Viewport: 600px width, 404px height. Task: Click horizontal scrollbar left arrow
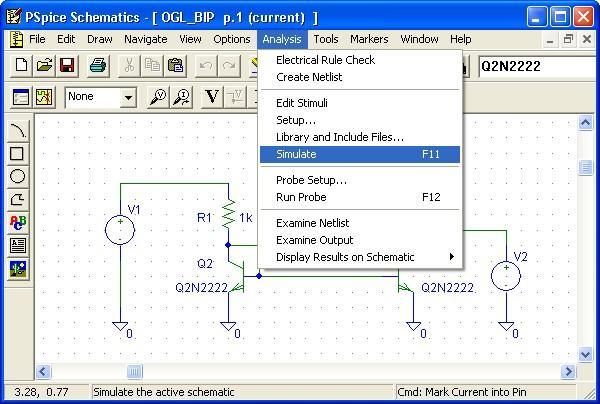[43, 371]
